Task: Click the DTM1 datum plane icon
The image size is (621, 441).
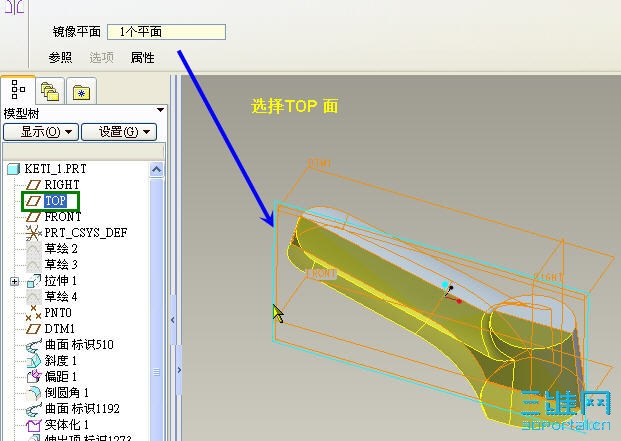Action: 33,329
